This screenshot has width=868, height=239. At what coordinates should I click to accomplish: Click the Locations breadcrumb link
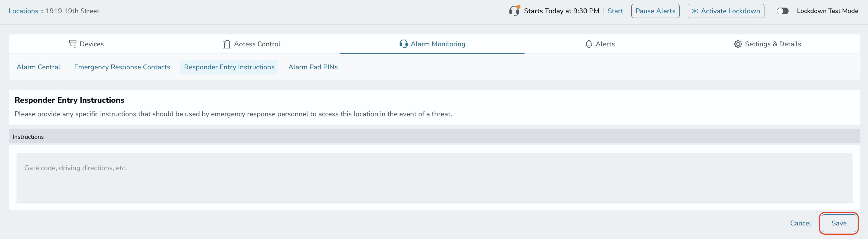(x=24, y=11)
